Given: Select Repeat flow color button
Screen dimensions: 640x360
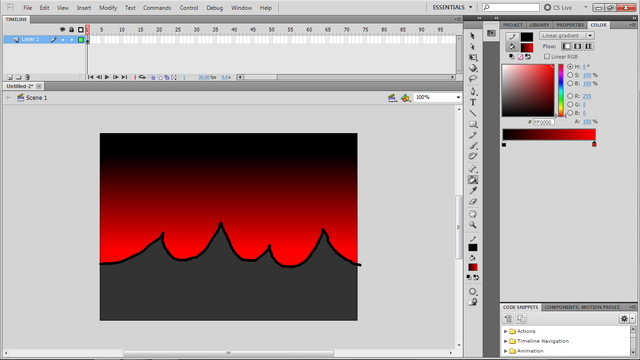Looking at the screenshot, I should pyautogui.click(x=589, y=47).
